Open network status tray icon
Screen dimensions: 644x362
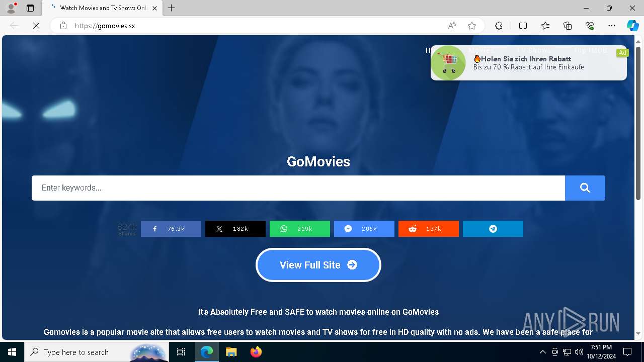[x=567, y=352]
